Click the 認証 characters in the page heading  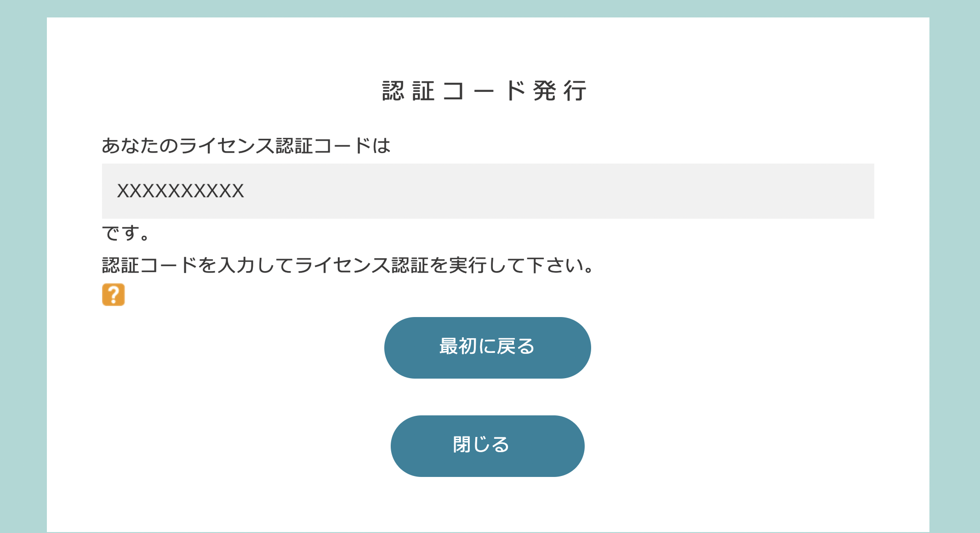(x=408, y=91)
